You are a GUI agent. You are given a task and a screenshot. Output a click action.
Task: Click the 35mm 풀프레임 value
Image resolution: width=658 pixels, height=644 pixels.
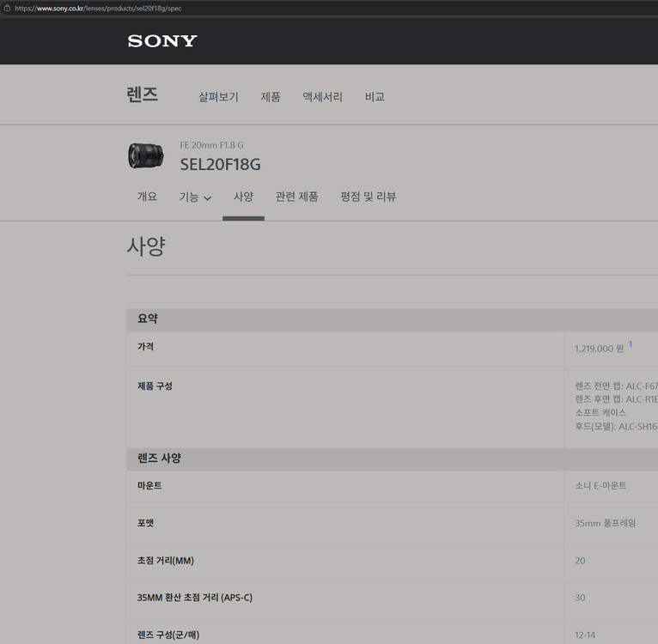605,523
